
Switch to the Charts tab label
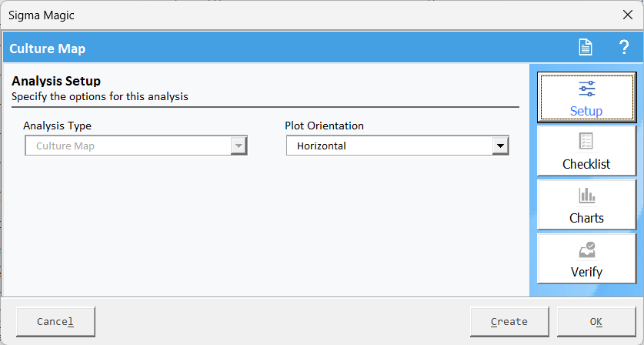(586, 218)
